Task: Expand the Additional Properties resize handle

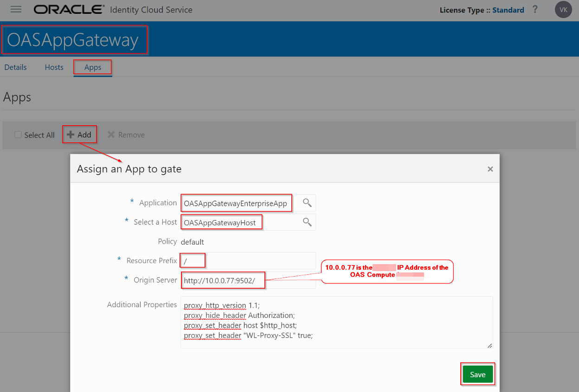Action: pyautogui.click(x=489, y=345)
